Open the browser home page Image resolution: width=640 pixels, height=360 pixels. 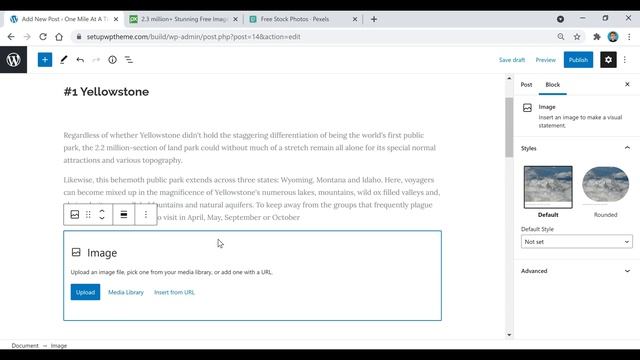pos(59,37)
